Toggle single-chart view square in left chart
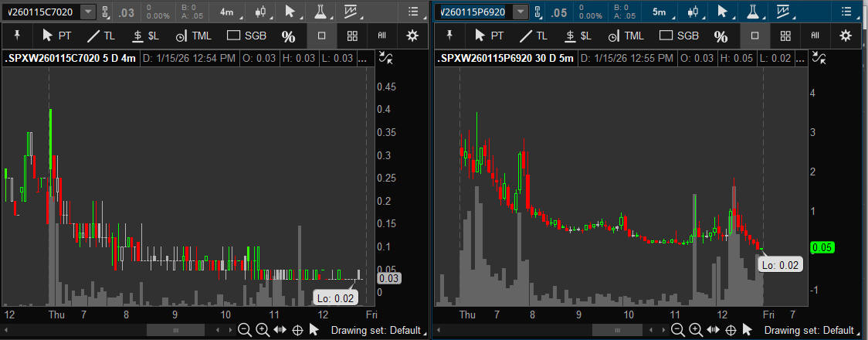 point(321,36)
